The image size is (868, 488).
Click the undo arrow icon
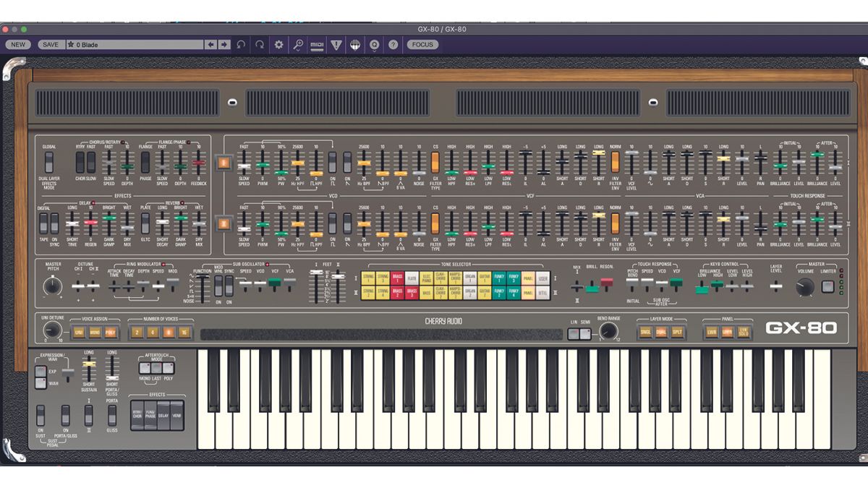click(x=241, y=44)
